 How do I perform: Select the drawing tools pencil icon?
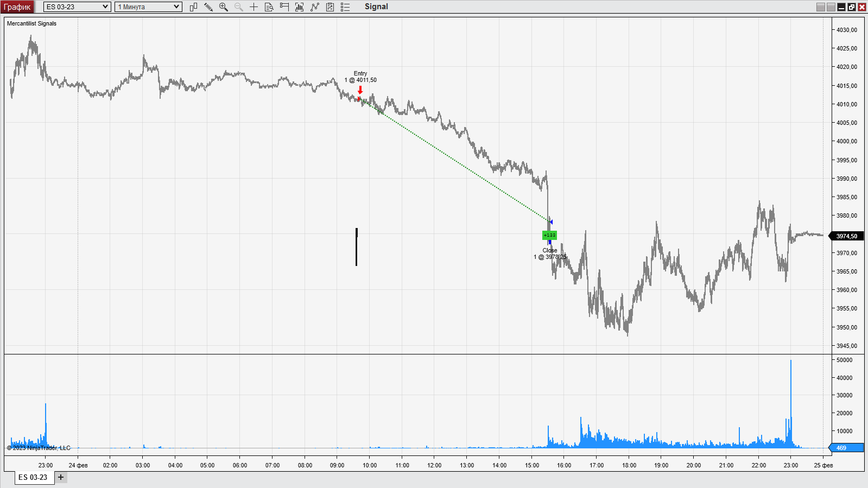coord(208,7)
